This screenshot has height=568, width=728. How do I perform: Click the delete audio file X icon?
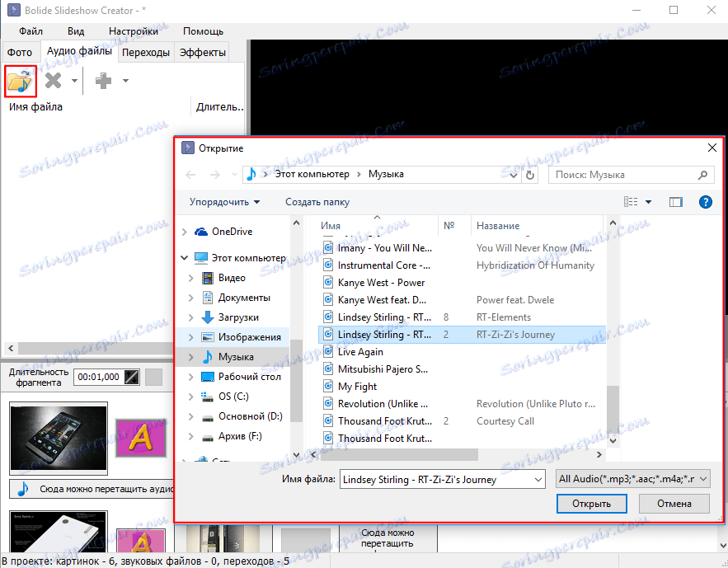pos(53,80)
